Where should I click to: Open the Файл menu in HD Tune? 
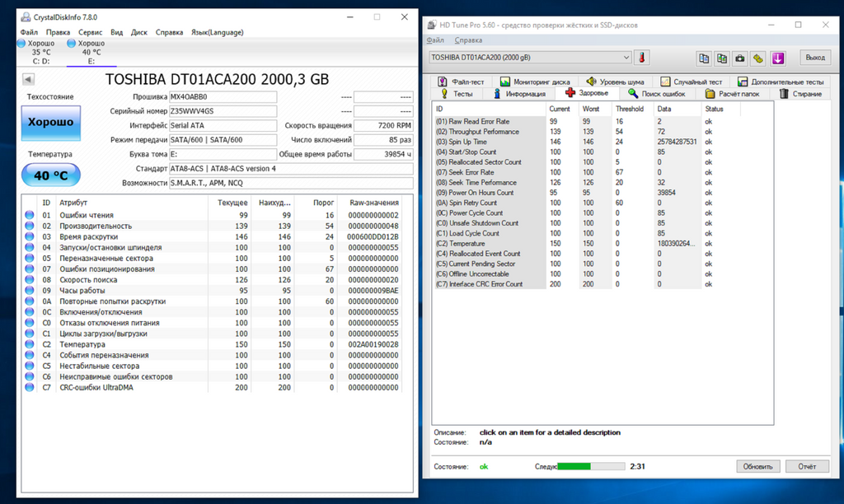[x=435, y=40]
